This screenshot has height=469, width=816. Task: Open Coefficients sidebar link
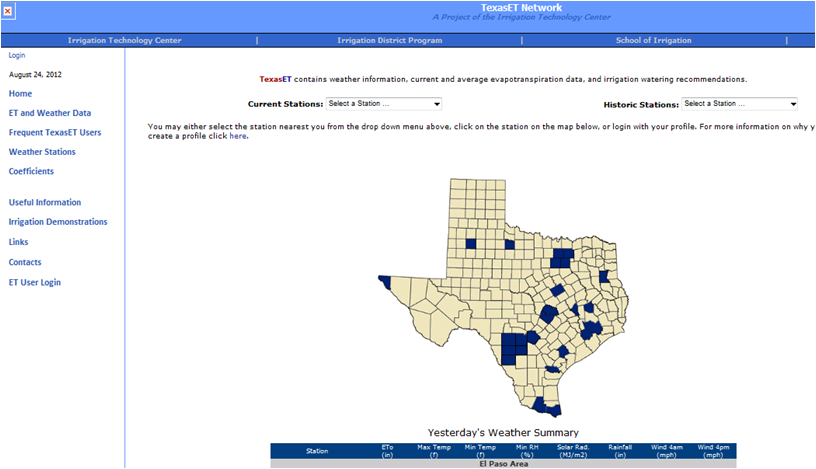click(31, 171)
